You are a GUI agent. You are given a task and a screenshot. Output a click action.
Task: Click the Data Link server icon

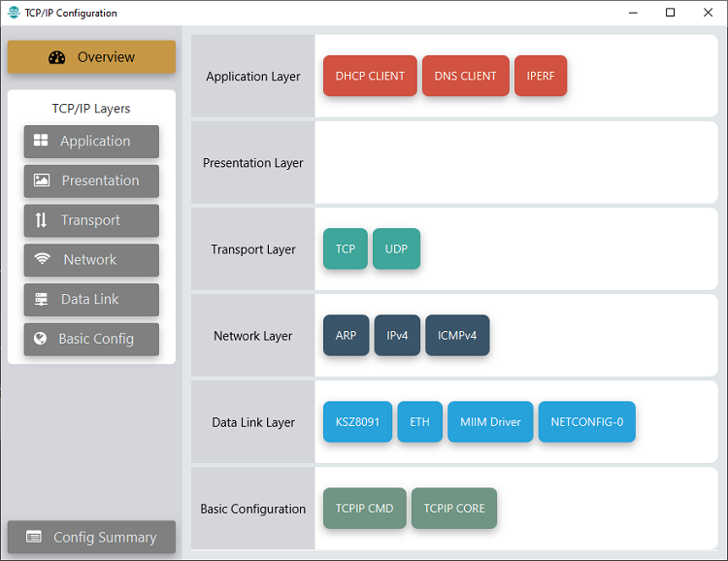point(41,299)
